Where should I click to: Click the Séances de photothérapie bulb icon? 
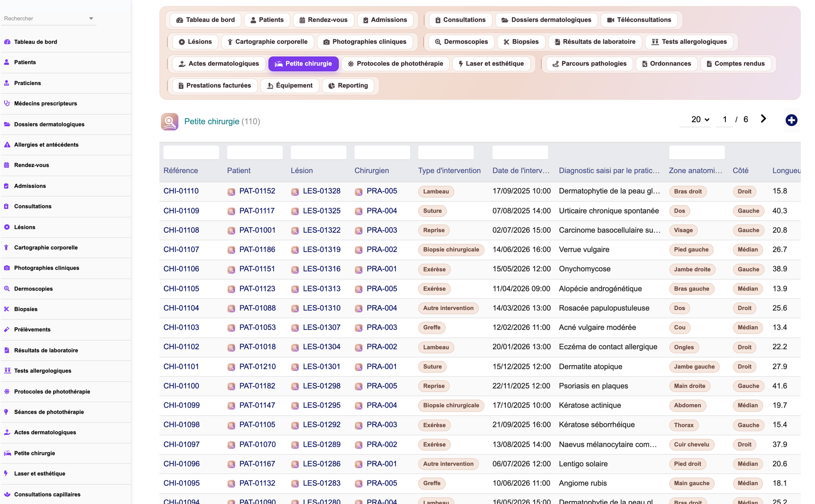pos(7,412)
